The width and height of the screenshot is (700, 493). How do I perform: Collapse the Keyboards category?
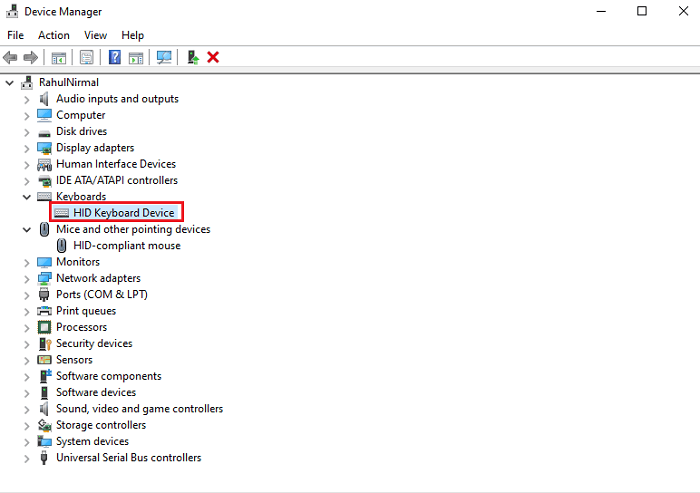27,197
